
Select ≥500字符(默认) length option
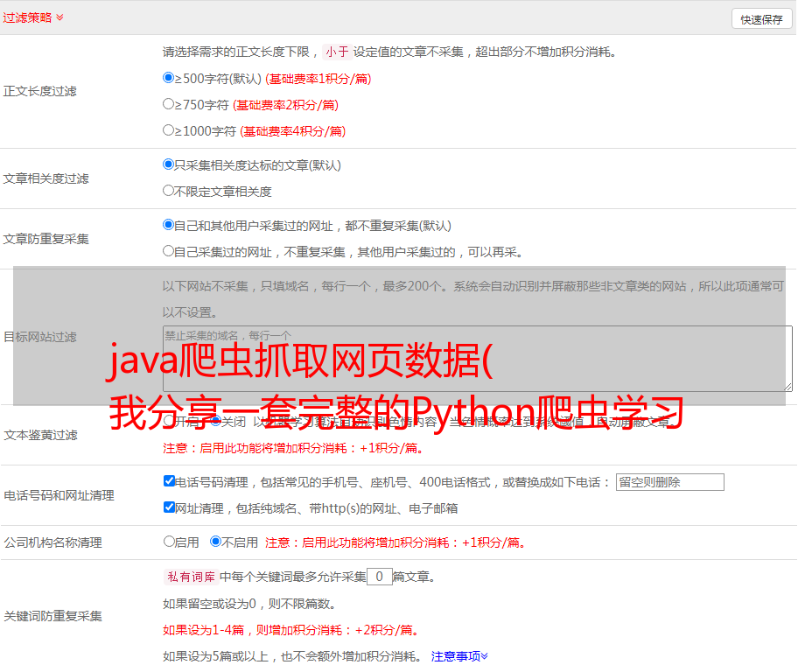[169, 77]
